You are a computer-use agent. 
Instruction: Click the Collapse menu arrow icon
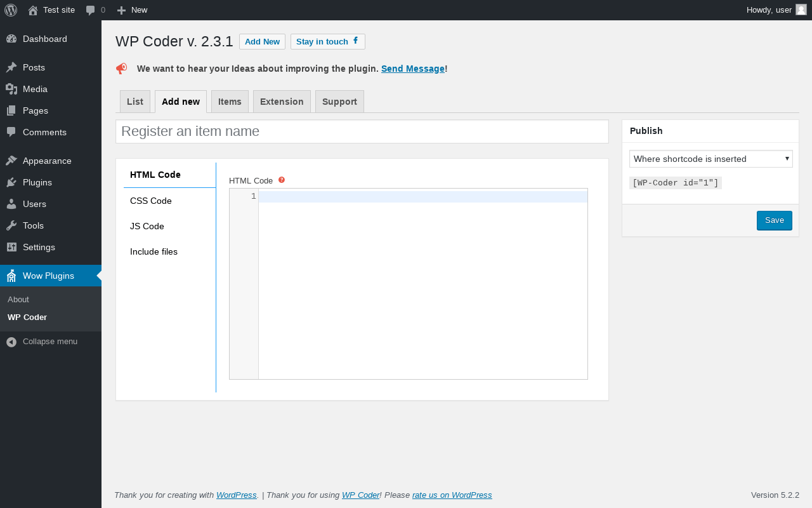[11, 342]
